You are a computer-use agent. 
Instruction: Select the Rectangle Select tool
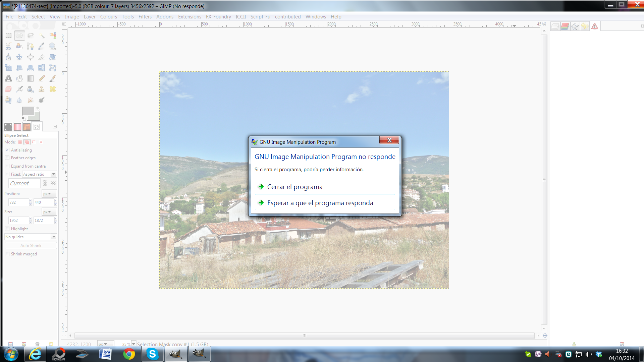tap(8, 36)
